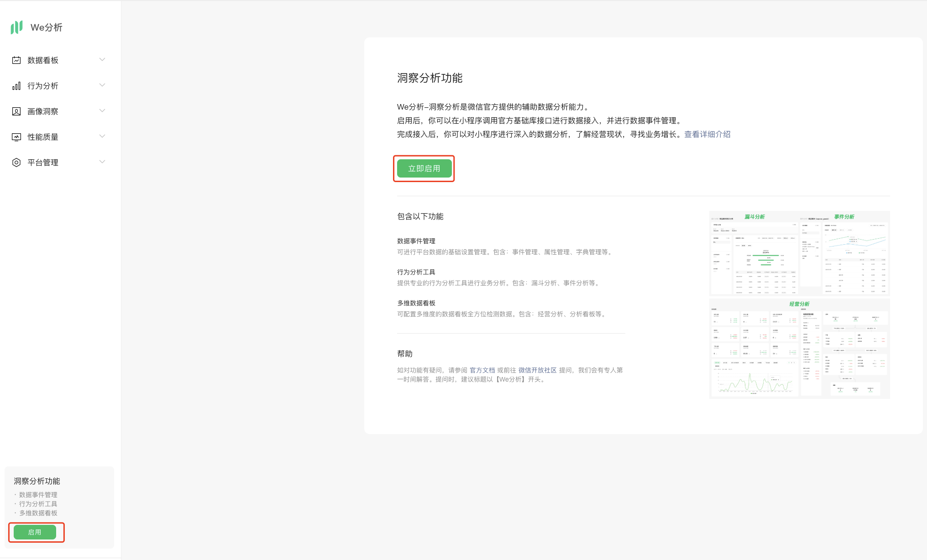This screenshot has width=927, height=560.
Task: Open the 性能质量 menu item
Action: [59, 137]
